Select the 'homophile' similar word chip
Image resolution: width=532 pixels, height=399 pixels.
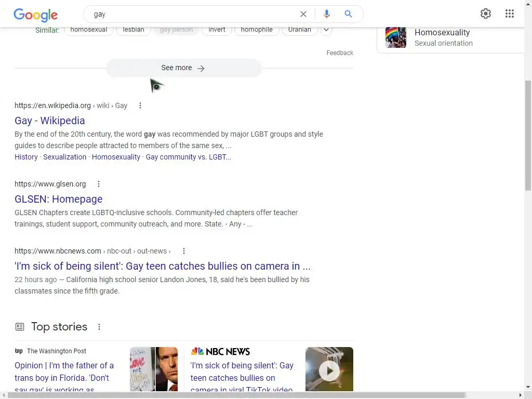[257, 30]
